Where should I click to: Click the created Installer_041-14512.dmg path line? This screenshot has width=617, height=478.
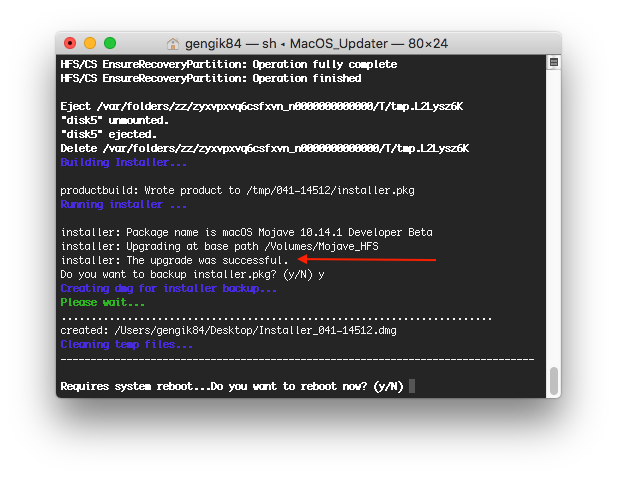click(228, 330)
